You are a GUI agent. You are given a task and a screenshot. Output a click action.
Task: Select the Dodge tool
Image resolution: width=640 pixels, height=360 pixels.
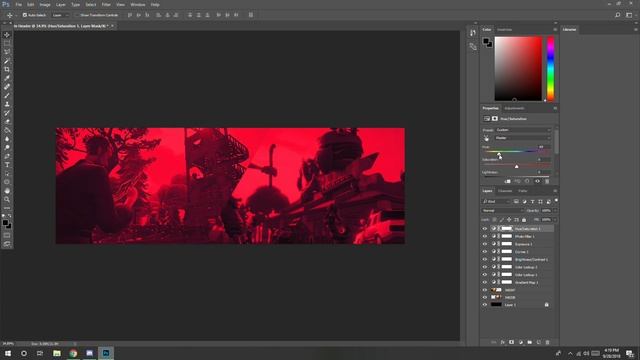click(x=7, y=147)
